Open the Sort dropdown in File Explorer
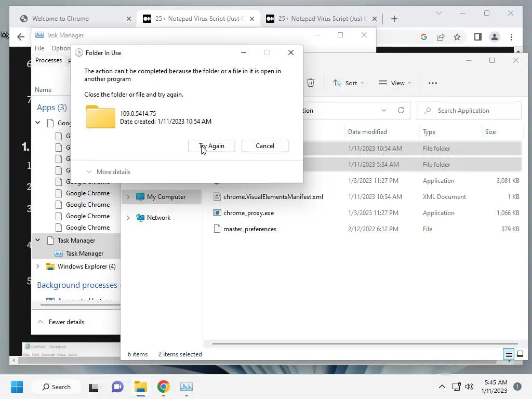 click(x=348, y=83)
